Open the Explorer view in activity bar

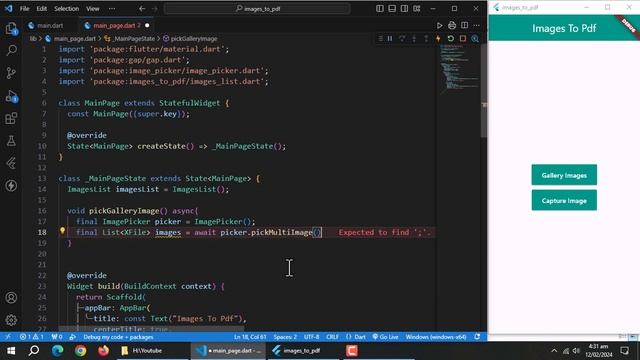click(11, 29)
